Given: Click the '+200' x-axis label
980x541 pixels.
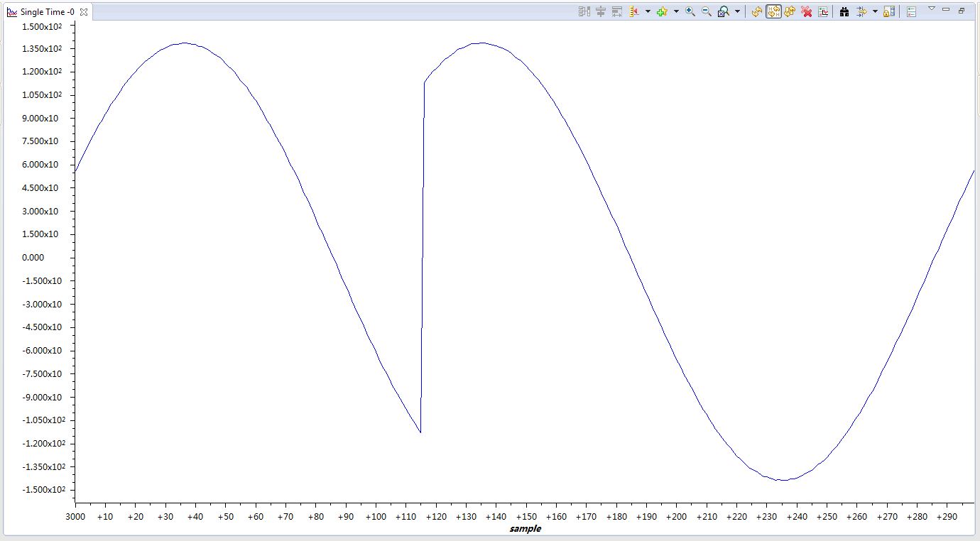Looking at the screenshot, I should tap(677, 517).
